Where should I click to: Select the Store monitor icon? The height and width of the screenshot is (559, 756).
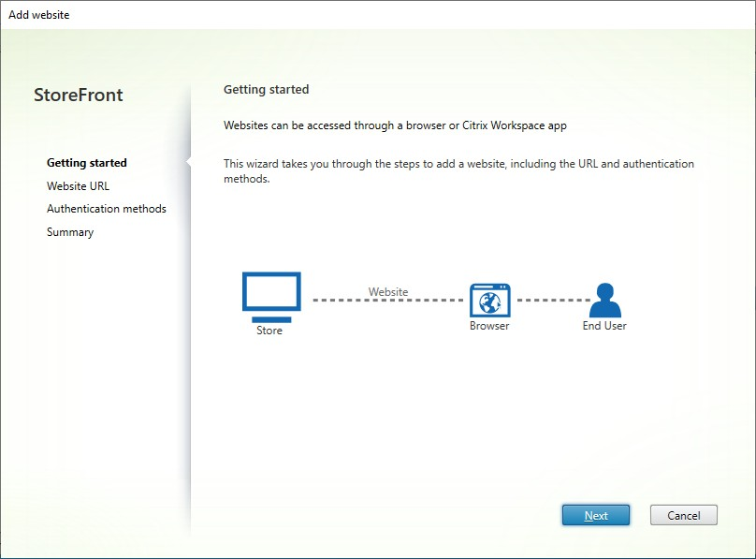(270, 290)
